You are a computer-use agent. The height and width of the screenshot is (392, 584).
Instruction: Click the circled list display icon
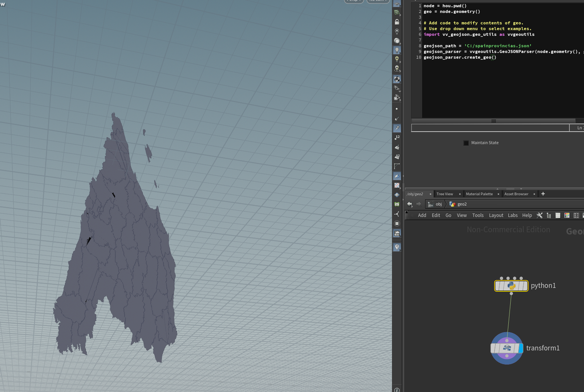(x=397, y=223)
